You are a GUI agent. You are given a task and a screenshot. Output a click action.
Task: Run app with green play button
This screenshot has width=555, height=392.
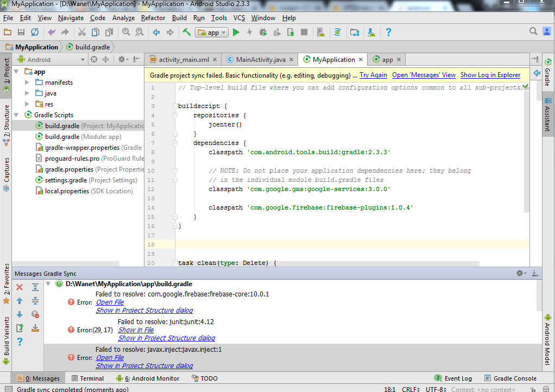click(x=236, y=32)
